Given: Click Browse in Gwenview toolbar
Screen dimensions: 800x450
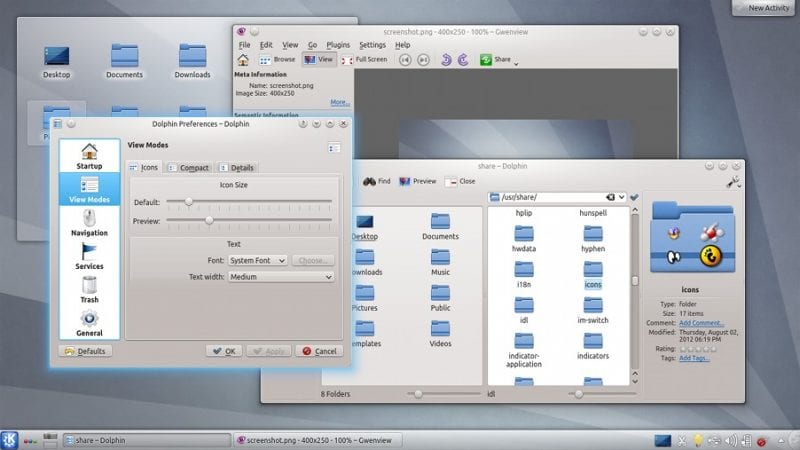Looking at the screenshot, I should (277, 60).
